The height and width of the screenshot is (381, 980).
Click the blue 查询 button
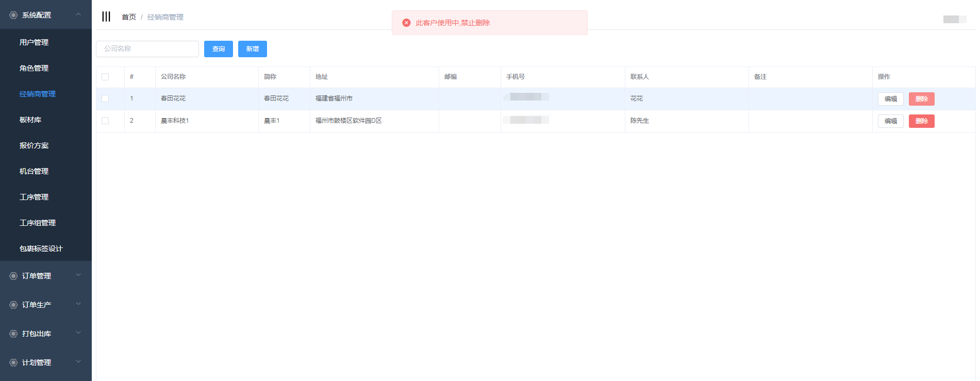tap(219, 49)
